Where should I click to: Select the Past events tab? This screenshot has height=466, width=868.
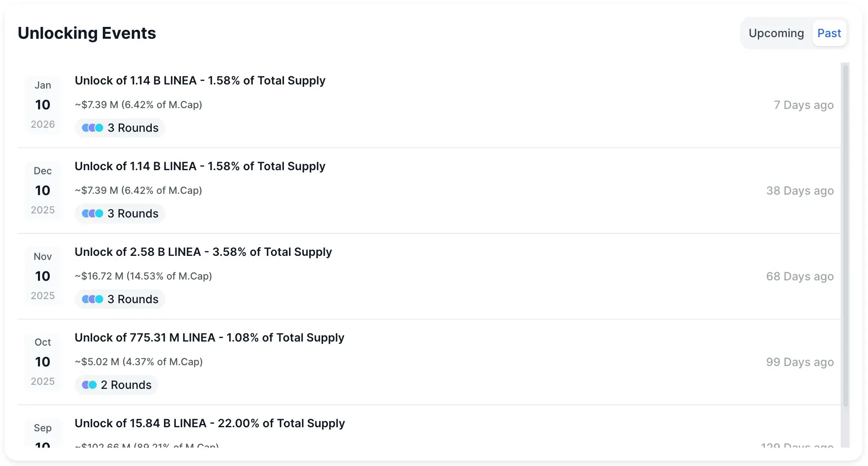(x=829, y=33)
